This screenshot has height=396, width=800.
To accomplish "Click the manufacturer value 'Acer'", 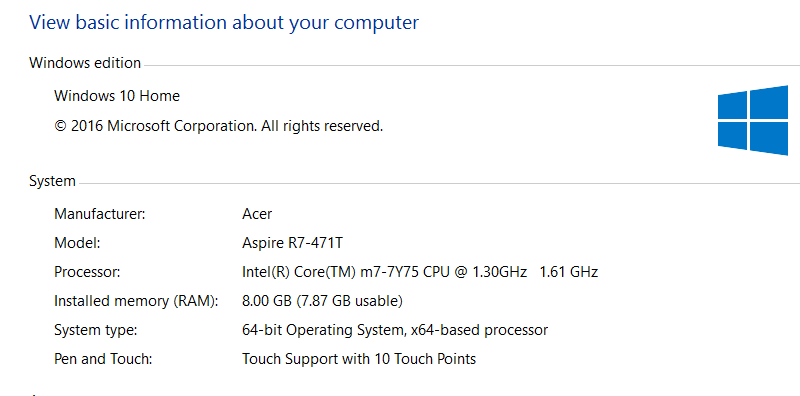I will [257, 214].
